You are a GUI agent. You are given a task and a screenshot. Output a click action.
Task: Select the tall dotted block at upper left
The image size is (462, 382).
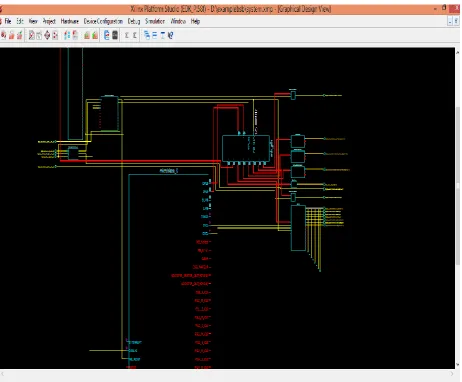[109, 114]
